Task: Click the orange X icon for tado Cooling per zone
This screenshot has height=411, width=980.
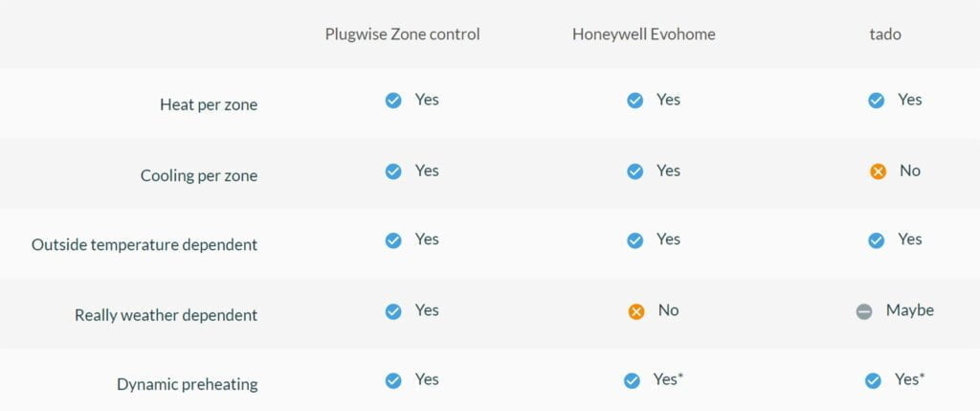Action: point(878,171)
